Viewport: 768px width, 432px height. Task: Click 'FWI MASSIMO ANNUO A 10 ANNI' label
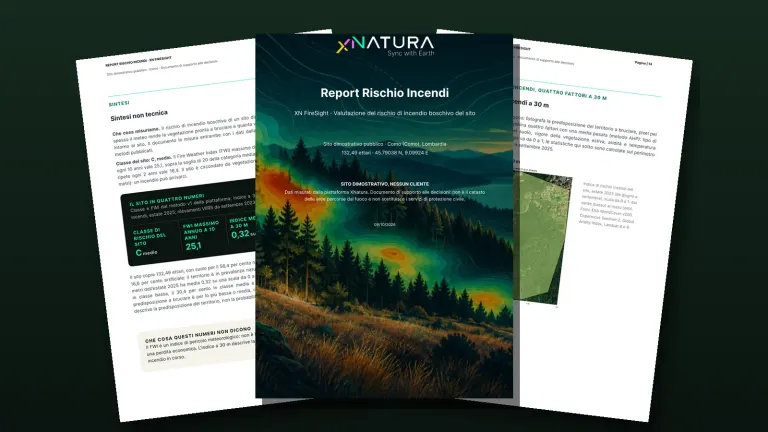(201, 230)
